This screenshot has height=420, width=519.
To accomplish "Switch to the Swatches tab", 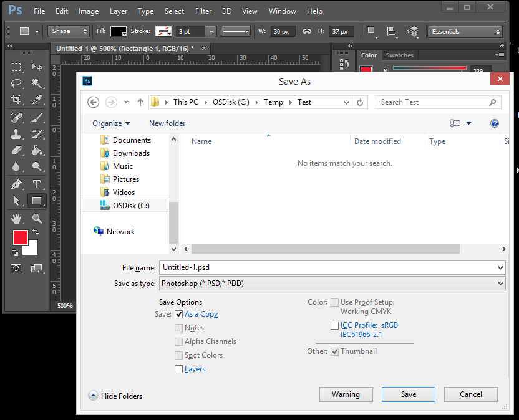I will click(x=399, y=55).
